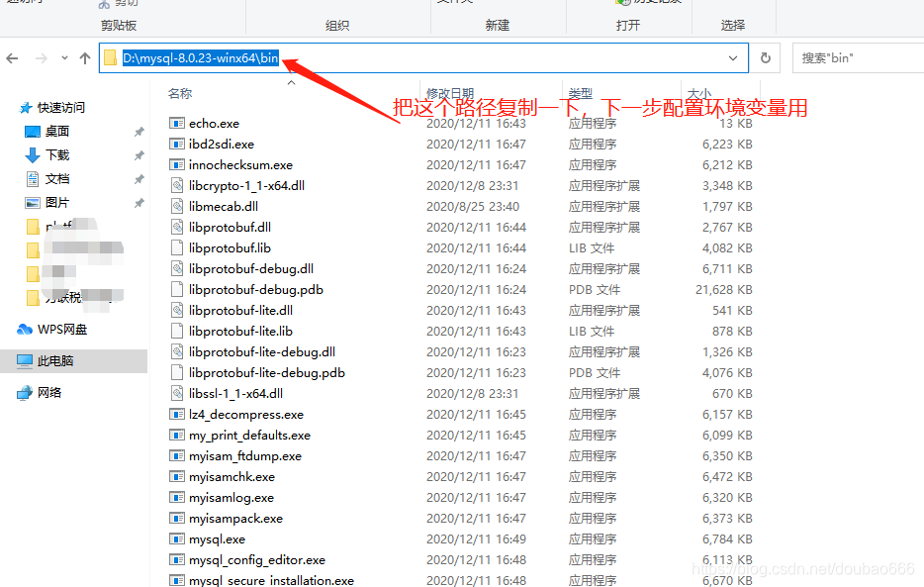
Task: Select libprotobuf-lite.lib file icon
Action: pos(177,332)
